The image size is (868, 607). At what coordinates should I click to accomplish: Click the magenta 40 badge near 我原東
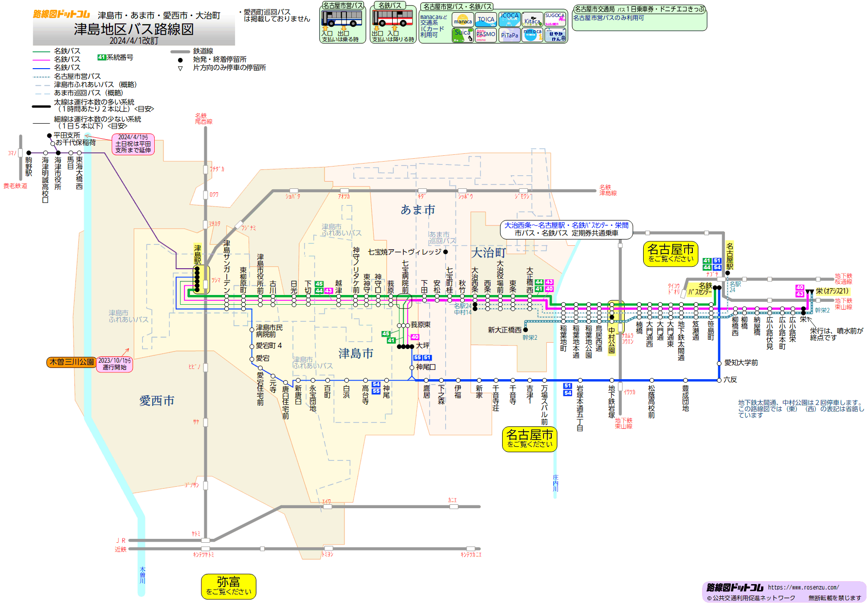click(x=415, y=337)
